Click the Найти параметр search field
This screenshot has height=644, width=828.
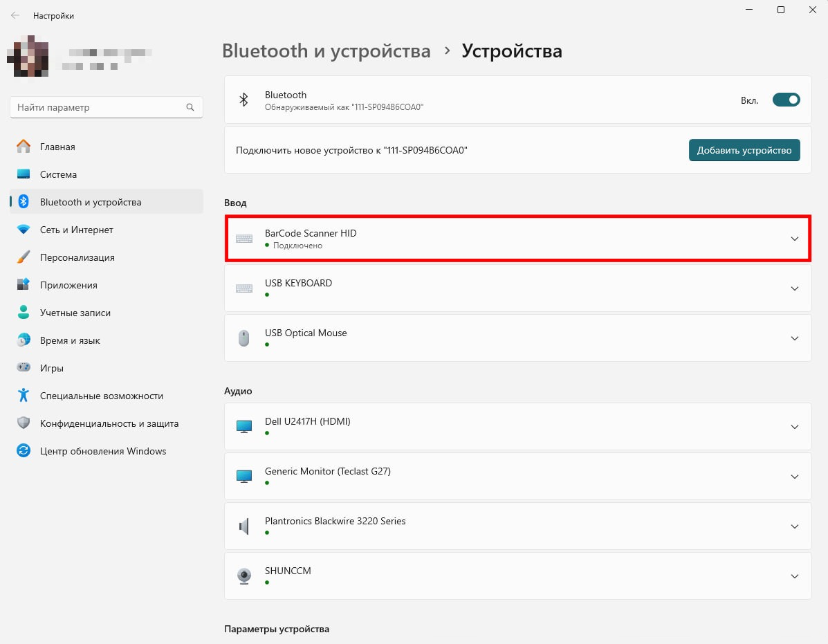(x=97, y=108)
